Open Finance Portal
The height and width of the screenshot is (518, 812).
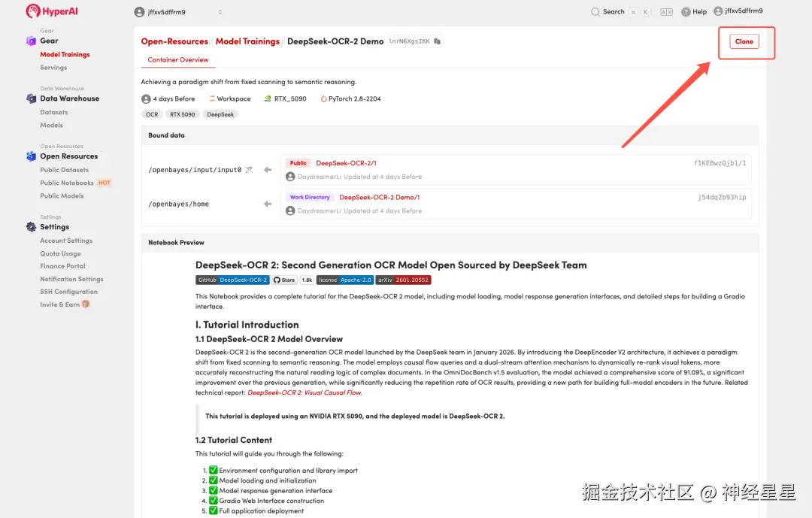pyautogui.click(x=62, y=265)
